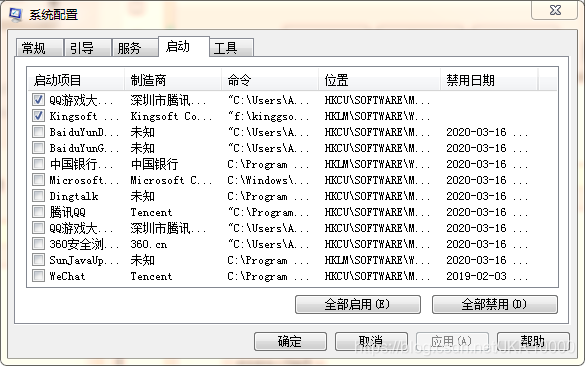
Task: Open help with the 帮助 button
Action: point(533,341)
